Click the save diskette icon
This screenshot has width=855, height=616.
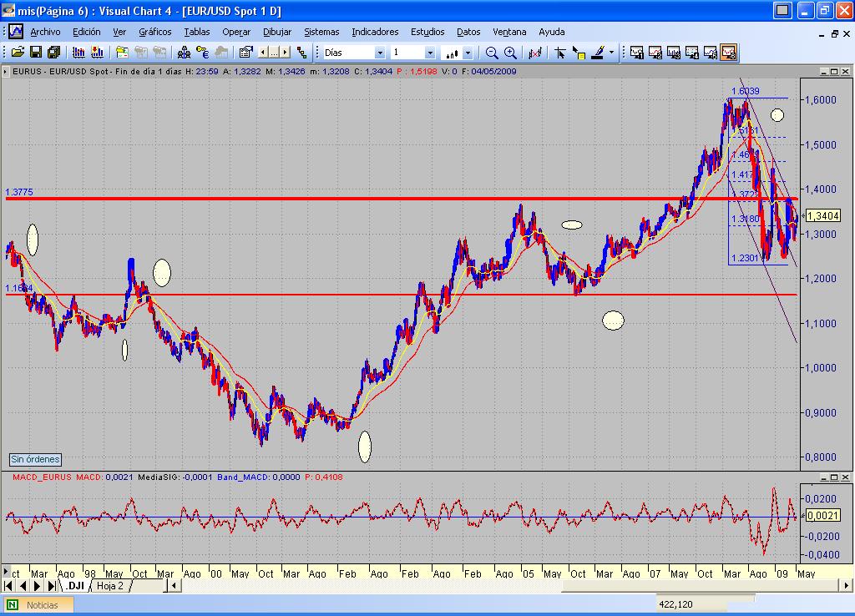pyautogui.click(x=36, y=53)
